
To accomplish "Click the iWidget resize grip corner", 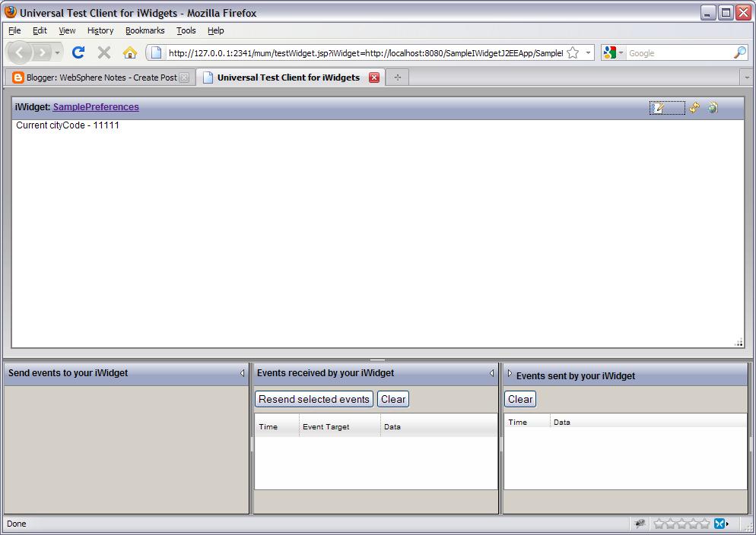I will pos(739,343).
